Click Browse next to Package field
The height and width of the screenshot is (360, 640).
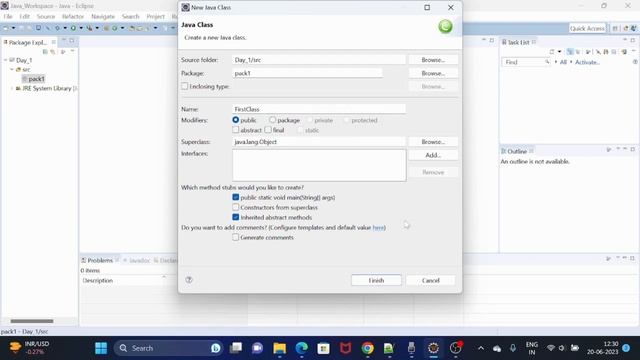(433, 73)
